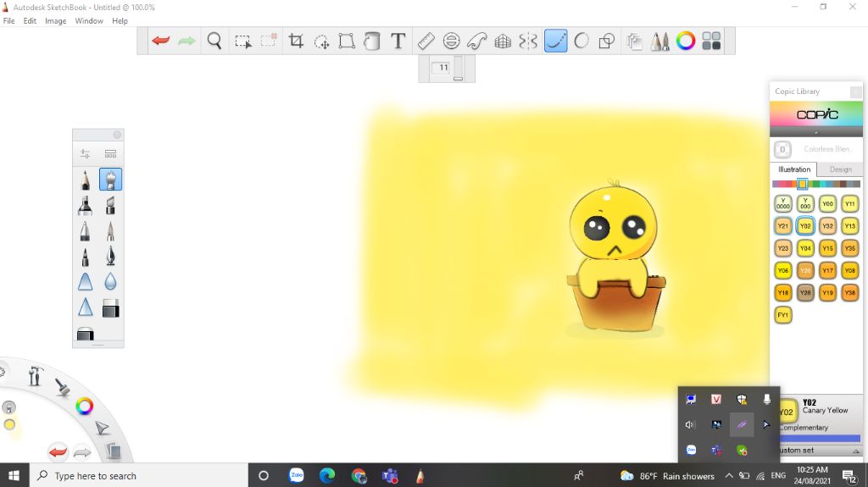The width and height of the screenshot is (868, 487).
Task: Activate the Distort transform tool
Action: coord(347,41)
